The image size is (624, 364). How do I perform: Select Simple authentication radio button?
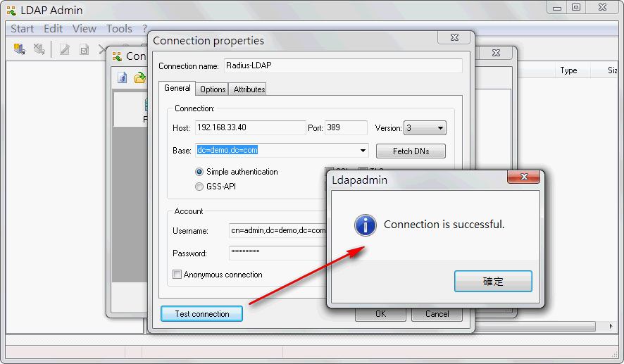coord(199,172)
